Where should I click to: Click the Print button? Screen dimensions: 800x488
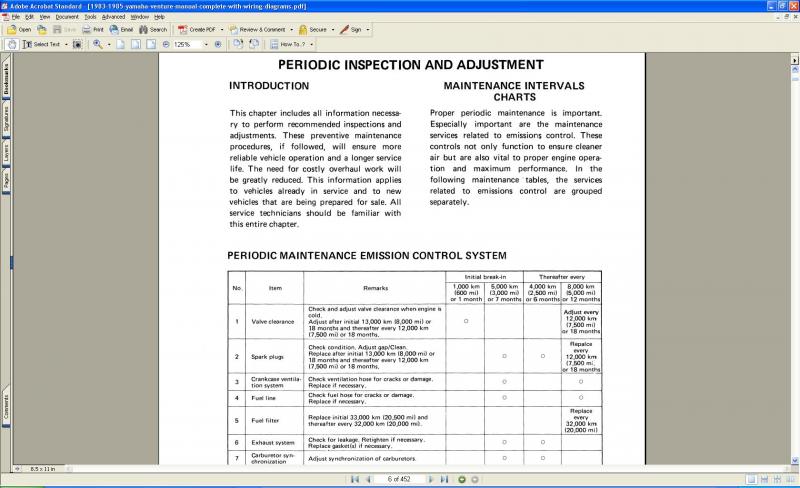[92, 30]
